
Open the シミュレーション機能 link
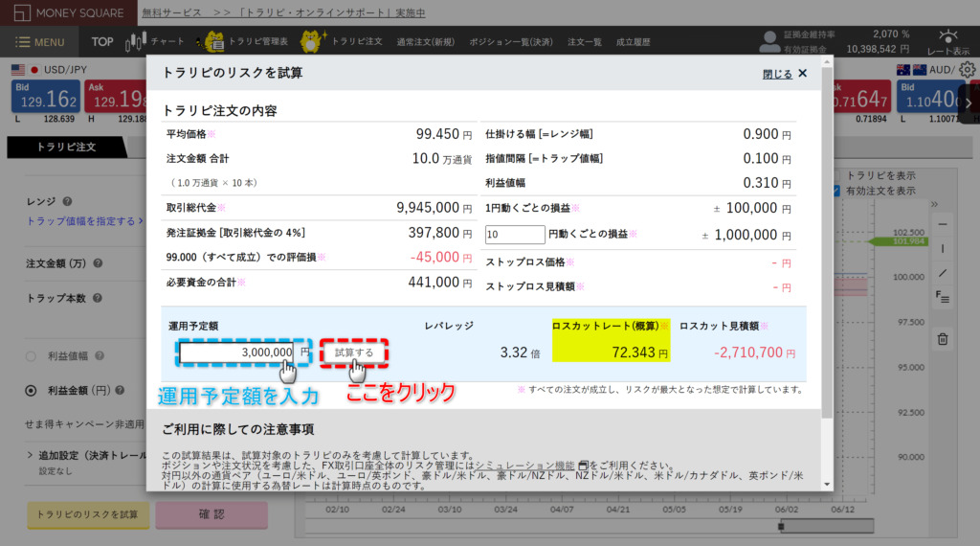[x=524, y=466]
